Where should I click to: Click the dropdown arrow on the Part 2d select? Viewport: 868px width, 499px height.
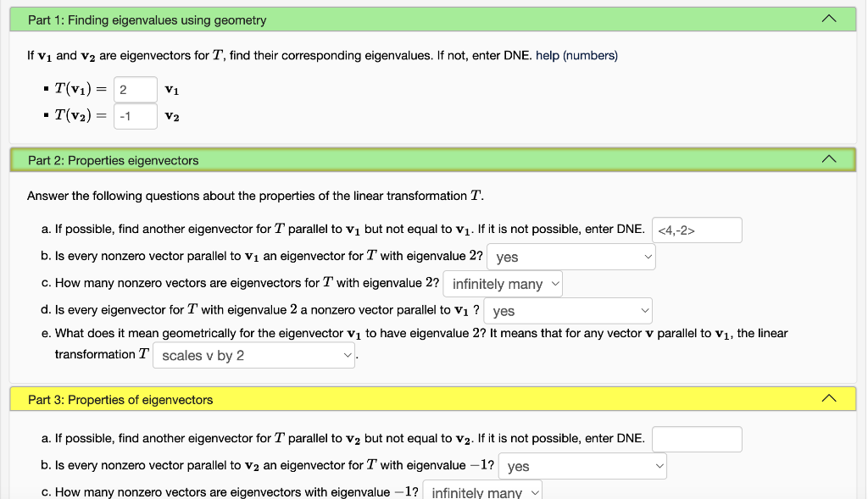coord(644,311)
